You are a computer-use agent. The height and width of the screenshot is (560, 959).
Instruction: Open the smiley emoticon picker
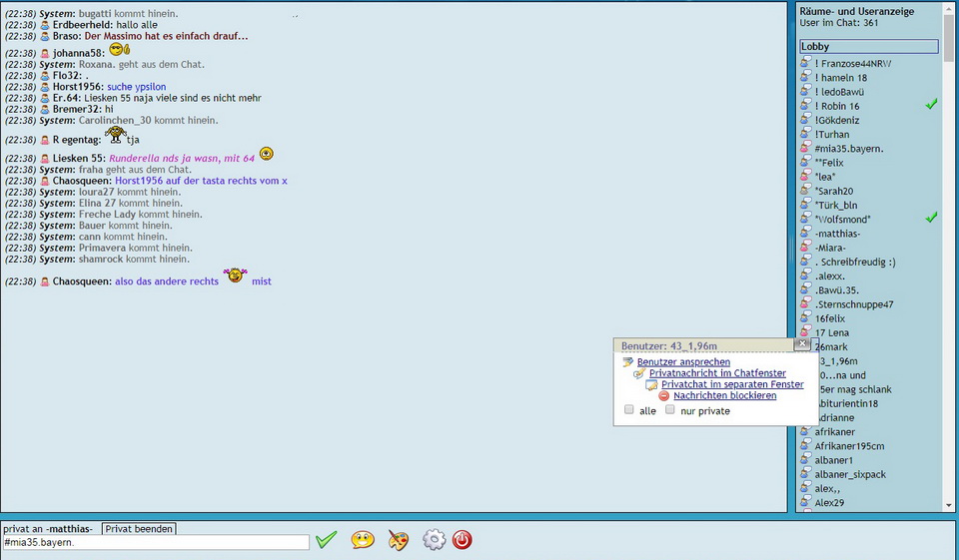(363, 540)
